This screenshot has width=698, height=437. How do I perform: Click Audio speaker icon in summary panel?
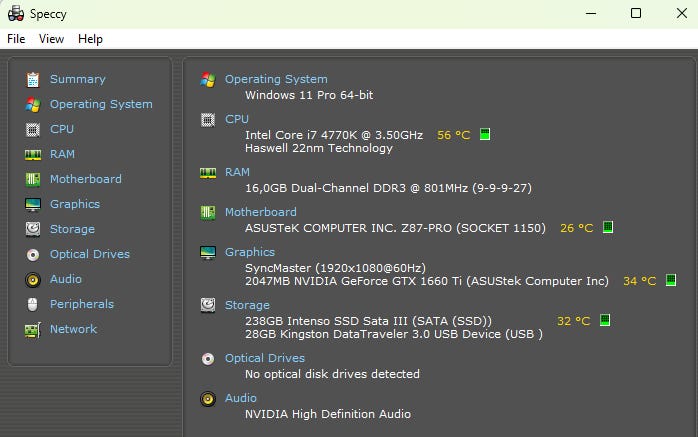(x=208, y=399)
